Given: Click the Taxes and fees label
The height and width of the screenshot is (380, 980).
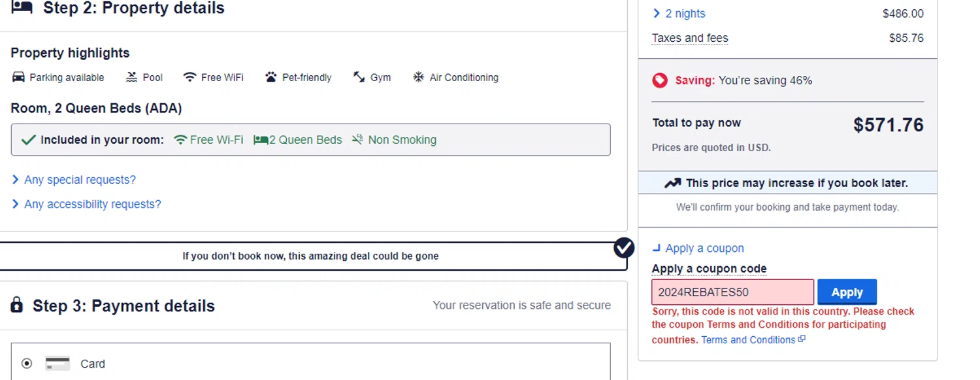Looking at the screenshot, I should pyautogui.click(x=690, y=38).
